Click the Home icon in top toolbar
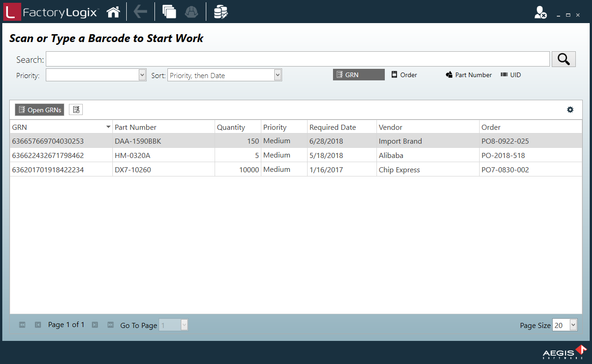This screenshot has width=592, height=364. pyautogui.click(x=113, y=12)
